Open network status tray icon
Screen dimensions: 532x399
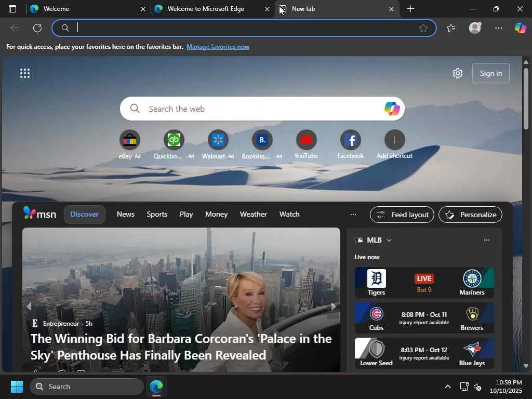464,387
